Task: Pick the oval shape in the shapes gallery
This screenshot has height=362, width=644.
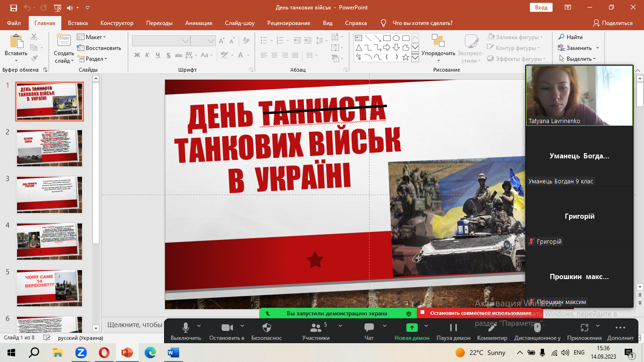Action: point(396,38)
